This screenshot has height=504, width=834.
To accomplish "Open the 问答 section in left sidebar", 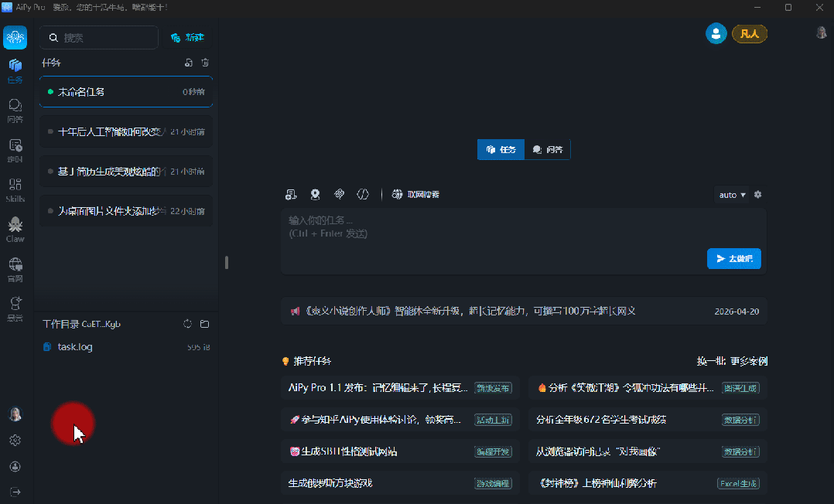I will 15,111.
